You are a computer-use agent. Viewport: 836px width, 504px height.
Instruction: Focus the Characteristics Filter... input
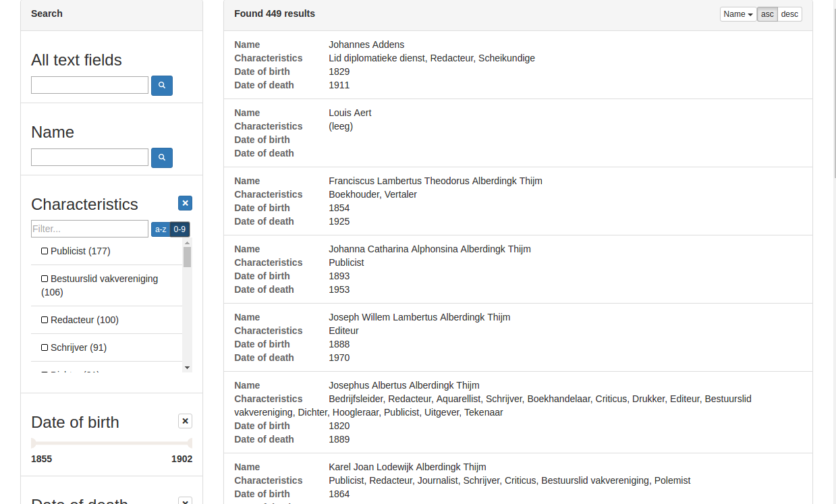click(90, 229)
